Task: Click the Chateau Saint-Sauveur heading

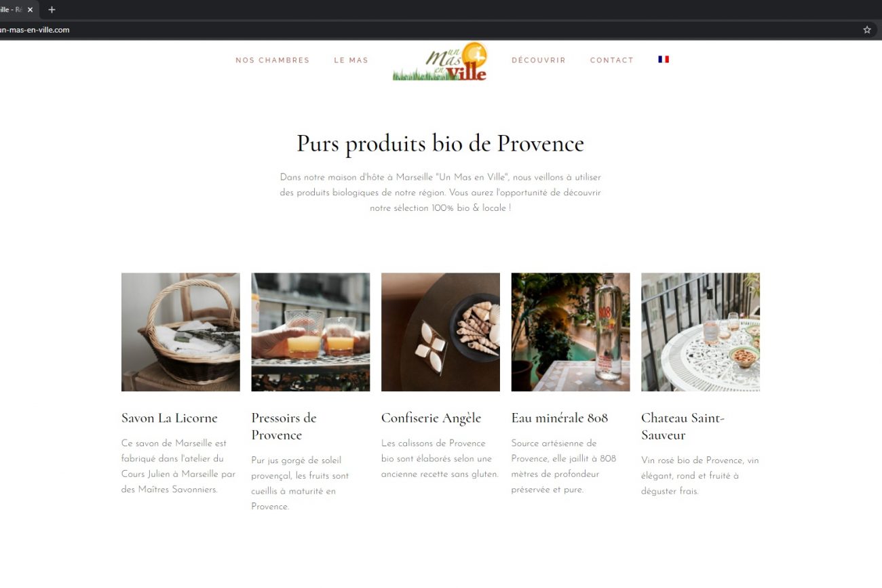Action: click(683, 427)
